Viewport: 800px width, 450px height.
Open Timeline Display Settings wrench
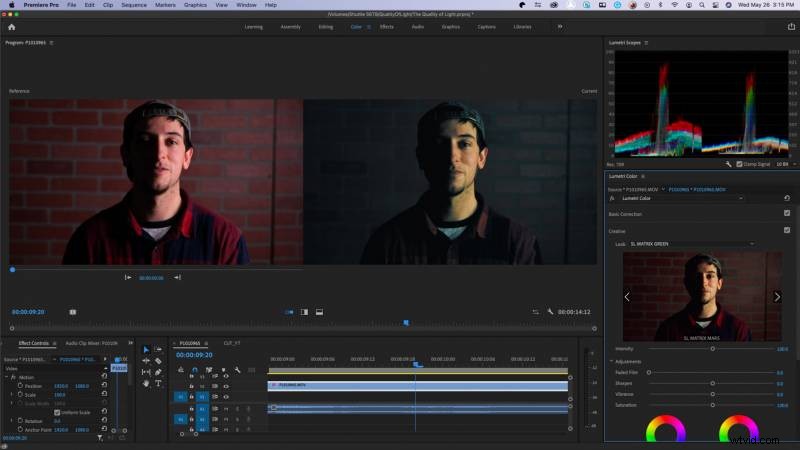237,369
